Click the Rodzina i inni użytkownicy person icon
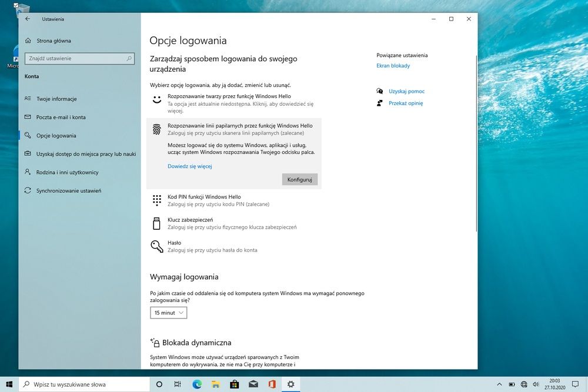Screen dimensions: 588x392 click(x=28, y=172)
